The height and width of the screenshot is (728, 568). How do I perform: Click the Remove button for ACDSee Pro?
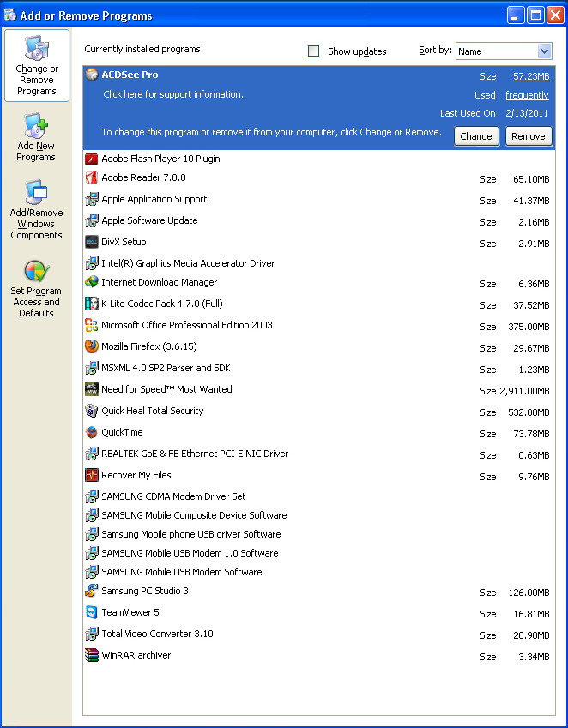(528, 136)
